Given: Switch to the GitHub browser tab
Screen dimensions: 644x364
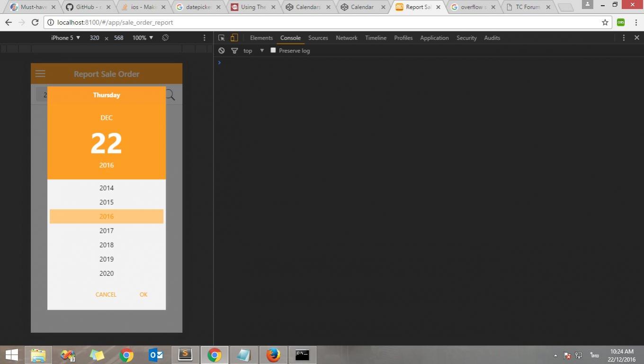Looking at the screenshot, I should point(89,7).
